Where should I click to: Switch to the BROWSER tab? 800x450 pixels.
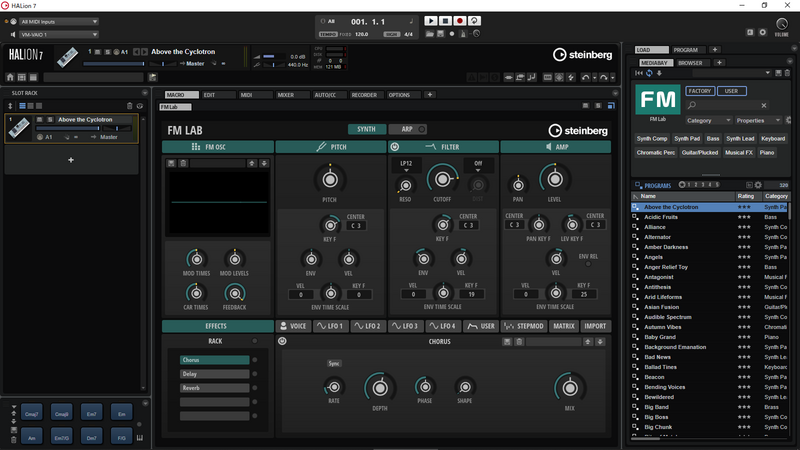[694, 63]
